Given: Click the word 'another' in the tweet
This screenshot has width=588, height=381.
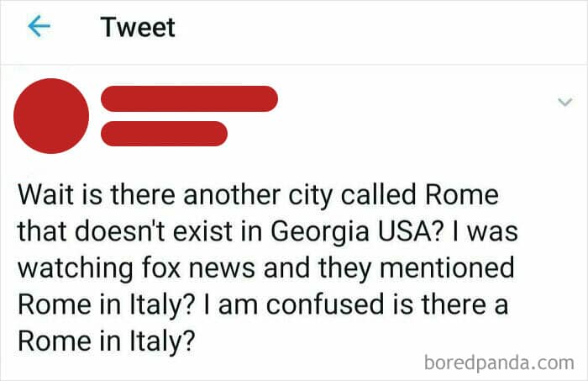Looking at the screenshot, I should pyautogui.click(x=231, y=194).
